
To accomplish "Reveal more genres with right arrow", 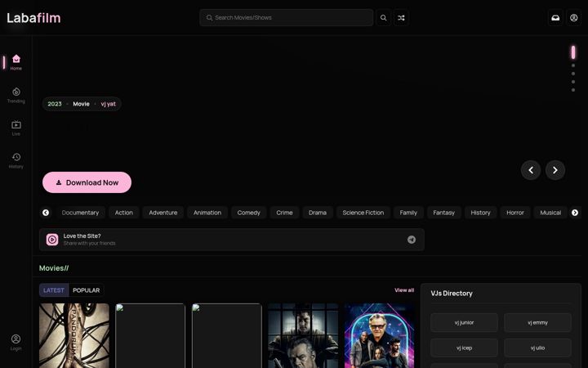I will tap(574, 213).
